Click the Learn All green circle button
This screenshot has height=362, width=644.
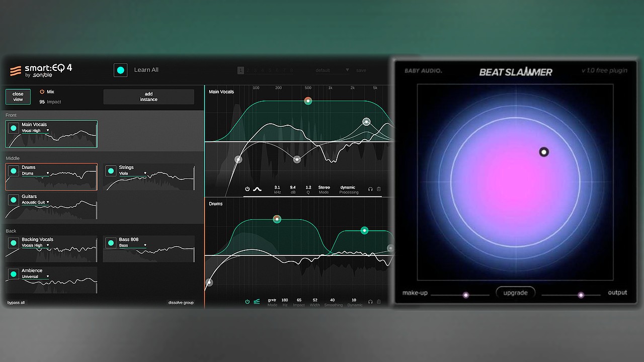[x=121, y=70]
